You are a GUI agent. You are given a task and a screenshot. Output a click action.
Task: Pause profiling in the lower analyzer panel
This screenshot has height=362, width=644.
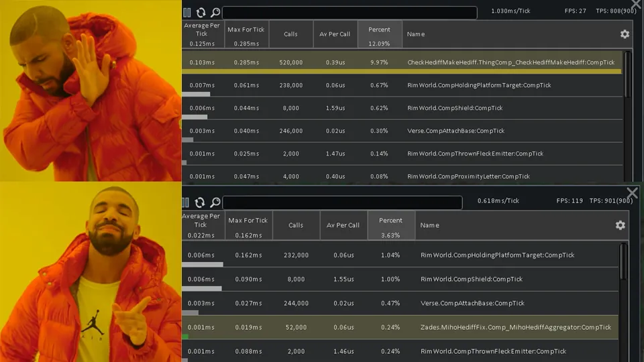click(x=187, y=202)
